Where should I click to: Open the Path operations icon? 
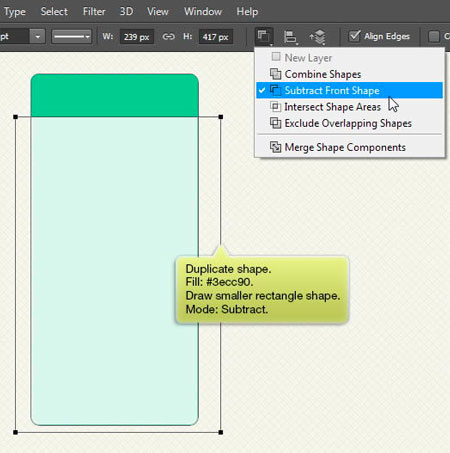click(x=264, y=36)
